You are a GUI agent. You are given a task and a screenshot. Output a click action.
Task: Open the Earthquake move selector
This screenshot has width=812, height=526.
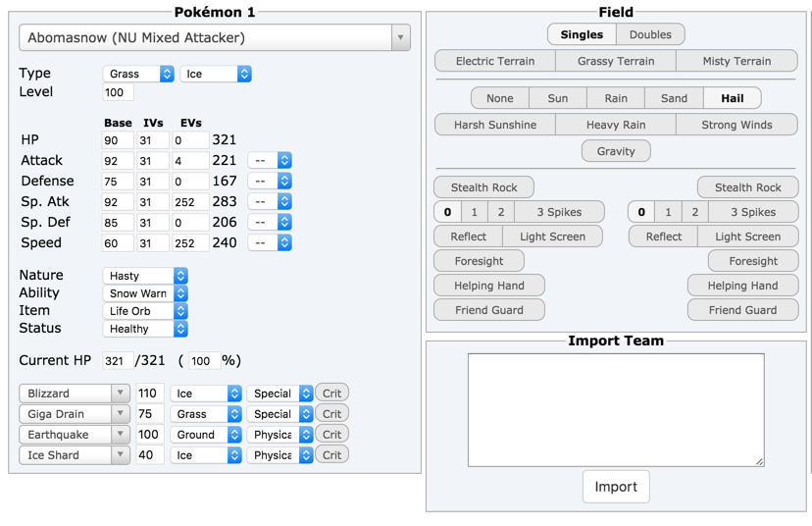point(75,435)
